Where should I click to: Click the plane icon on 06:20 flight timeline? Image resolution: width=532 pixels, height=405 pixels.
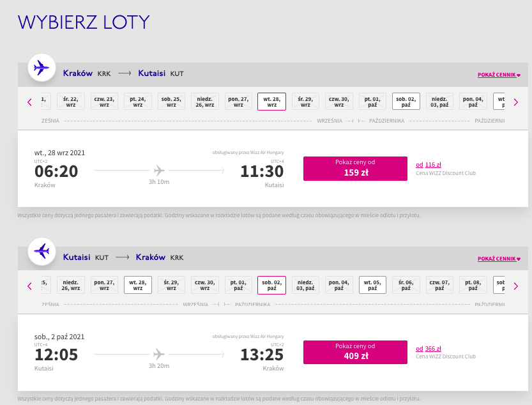(159, 170)
